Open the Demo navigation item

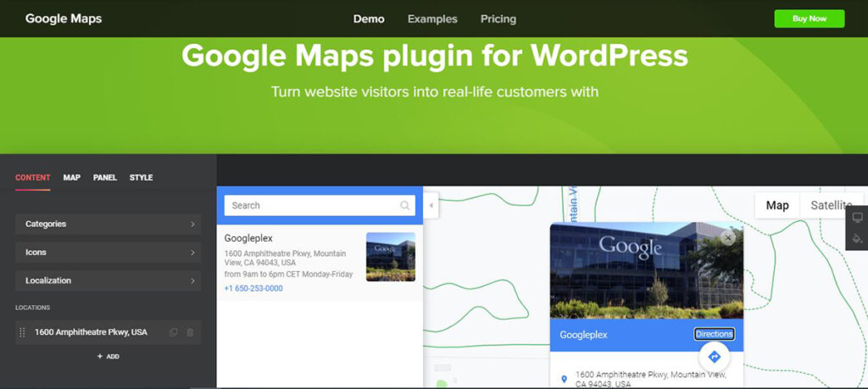[x=369, y=19]
